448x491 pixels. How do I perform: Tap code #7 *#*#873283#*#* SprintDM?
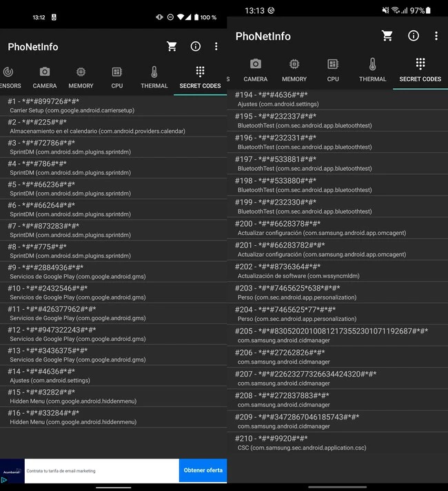[x=114, y=230]
